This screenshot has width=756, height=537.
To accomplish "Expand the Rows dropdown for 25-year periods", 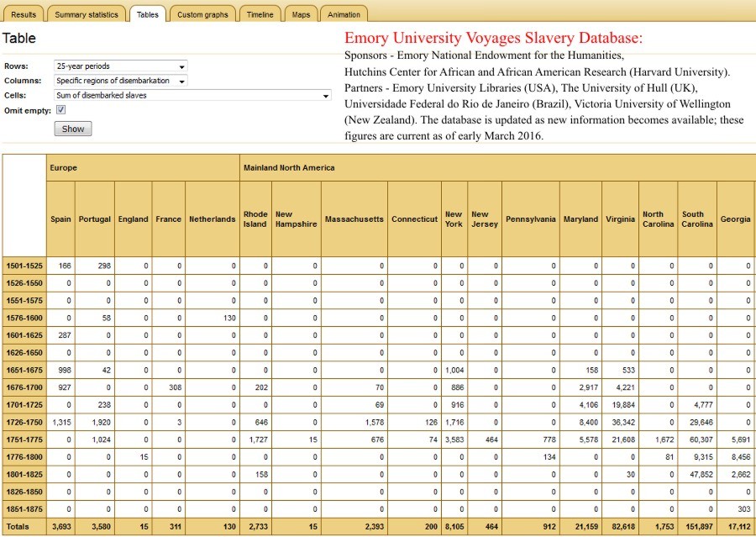I will pos(120,66).
